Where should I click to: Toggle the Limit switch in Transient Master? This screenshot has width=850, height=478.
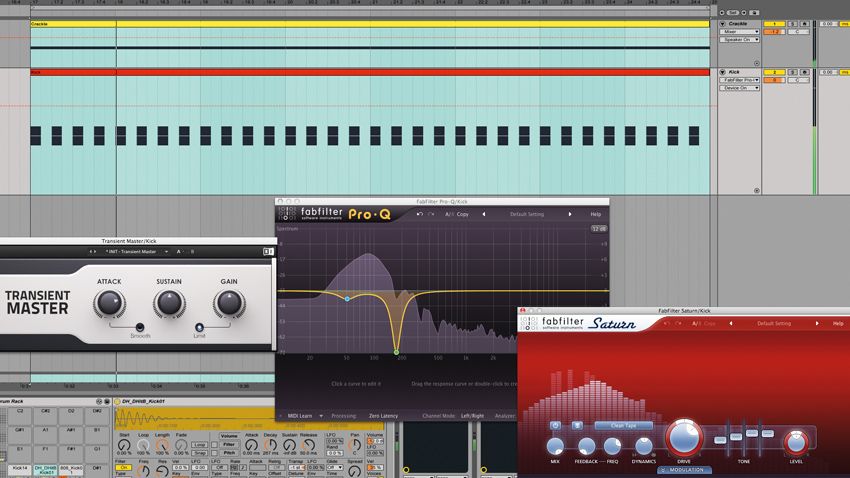pos(199,327)
